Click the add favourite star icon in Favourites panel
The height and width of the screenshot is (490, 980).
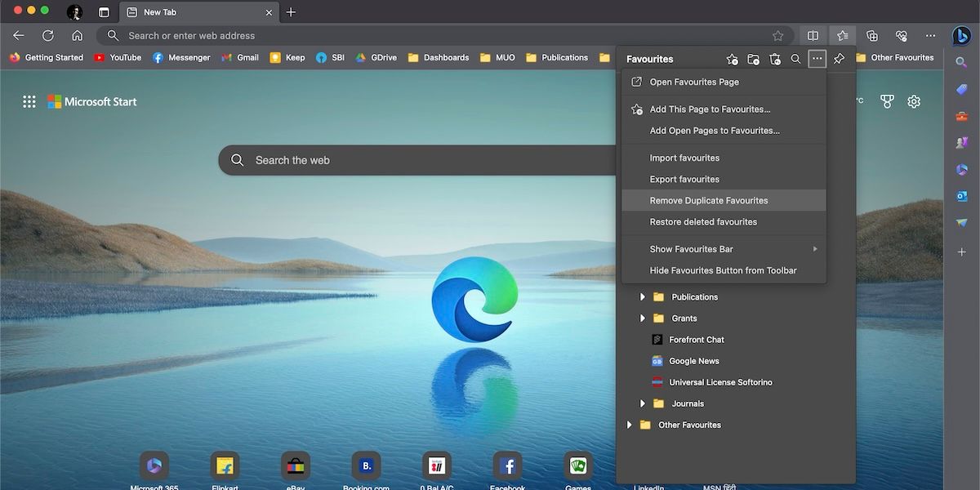click(x=732, y=59)
